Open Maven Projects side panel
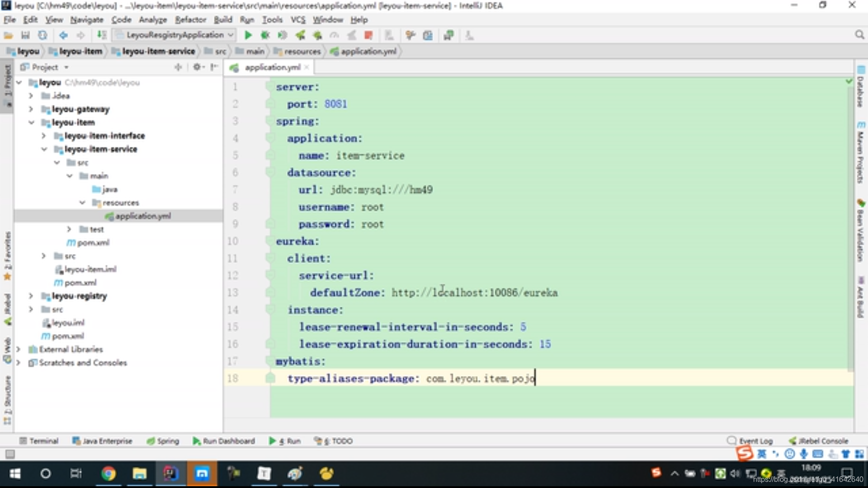868x488 pixels. [861, 152]
